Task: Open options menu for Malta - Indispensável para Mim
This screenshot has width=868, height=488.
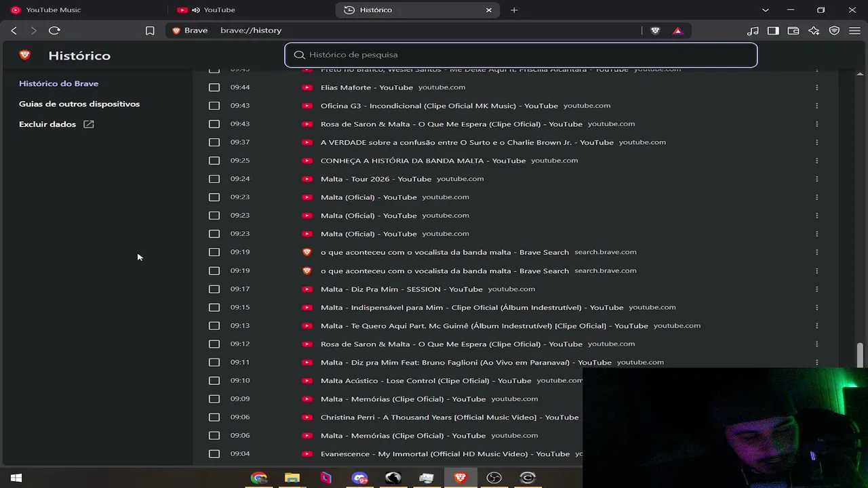Action: (x=816, y=307)
